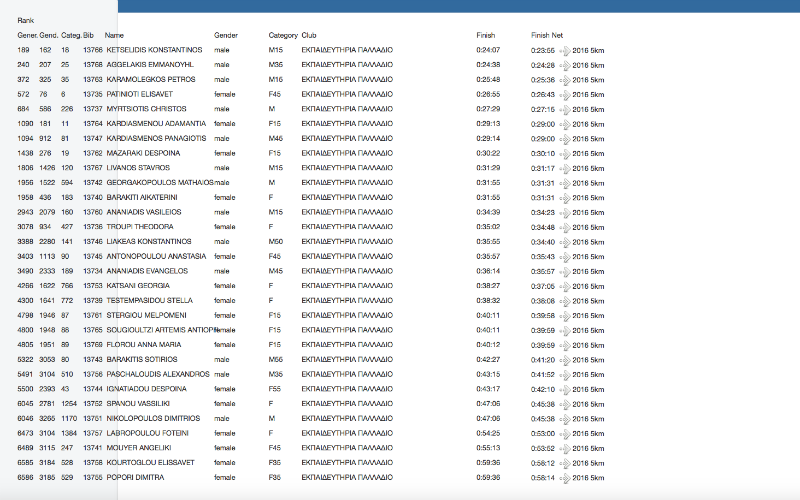This screenshot has height=500, width=800.
Task: Select the name KETSELIDIS KONSTANTINOS
Action: pyautogui.click(x=154, y=50)
